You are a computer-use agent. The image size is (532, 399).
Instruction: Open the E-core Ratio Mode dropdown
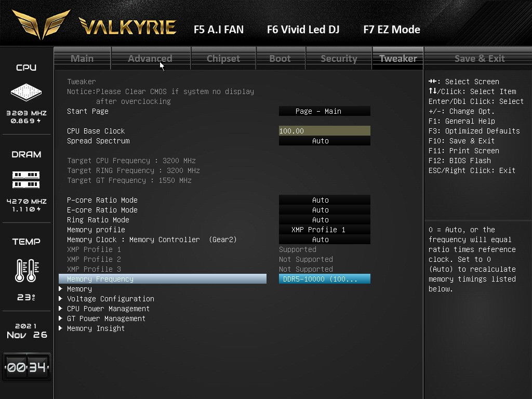coord(324,210)
